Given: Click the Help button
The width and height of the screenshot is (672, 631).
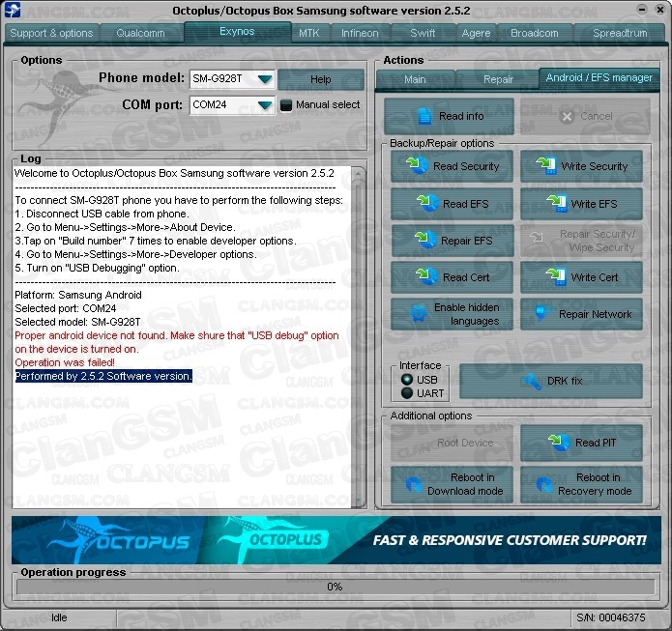Looking at the screenshot, I should point(321,79).
